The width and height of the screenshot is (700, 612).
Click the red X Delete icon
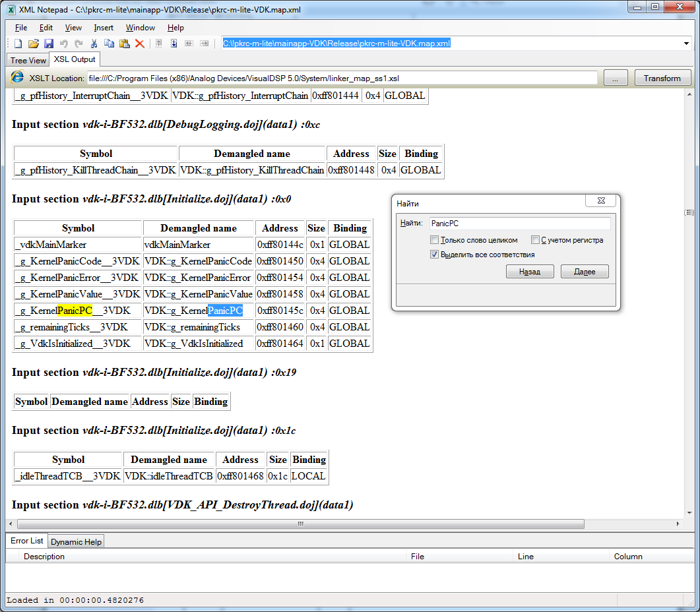pos(140,44)
